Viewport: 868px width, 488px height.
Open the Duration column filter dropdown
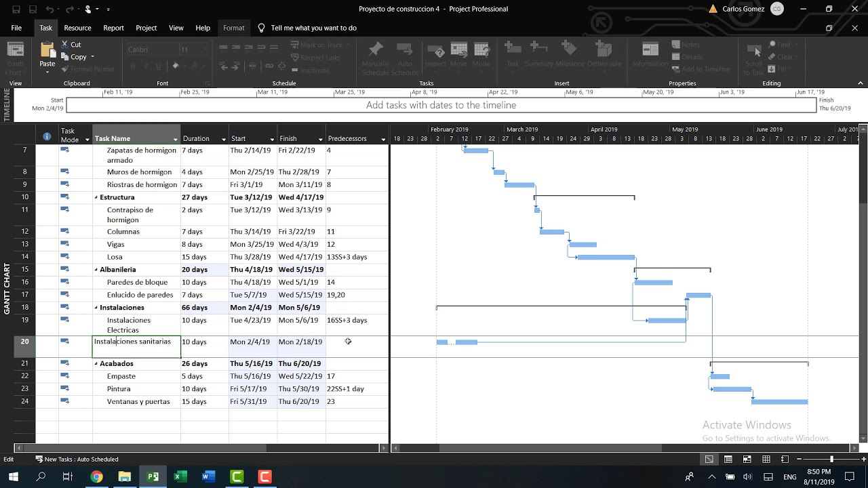tap(224, 139)
